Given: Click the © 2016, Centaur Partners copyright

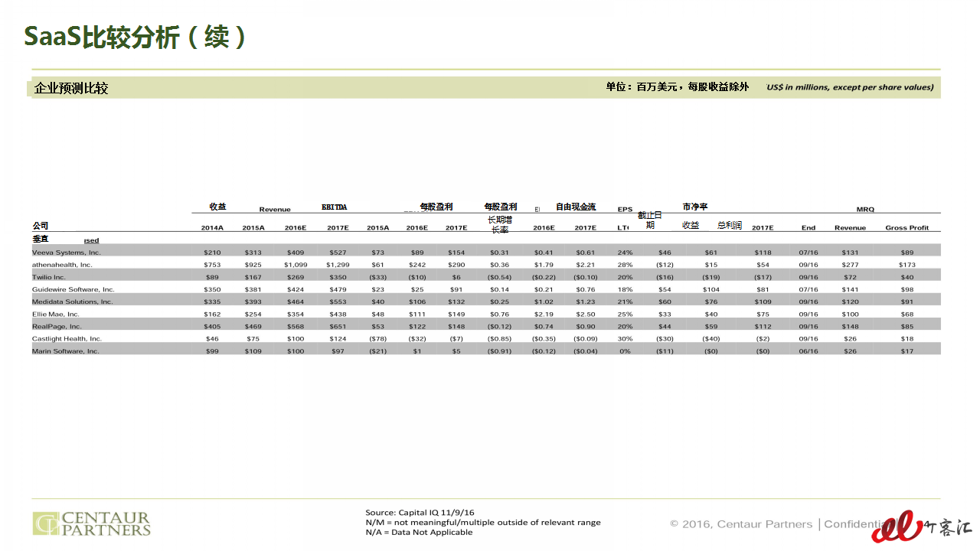Looking at the screenshot, I should pos(741,524).
